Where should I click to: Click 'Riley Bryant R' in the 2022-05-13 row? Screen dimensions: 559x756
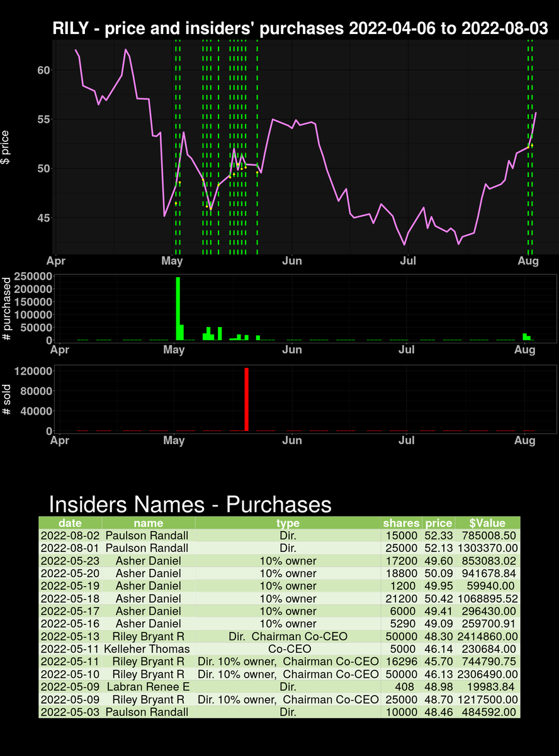pyautogui.click(x=148, y=636)
